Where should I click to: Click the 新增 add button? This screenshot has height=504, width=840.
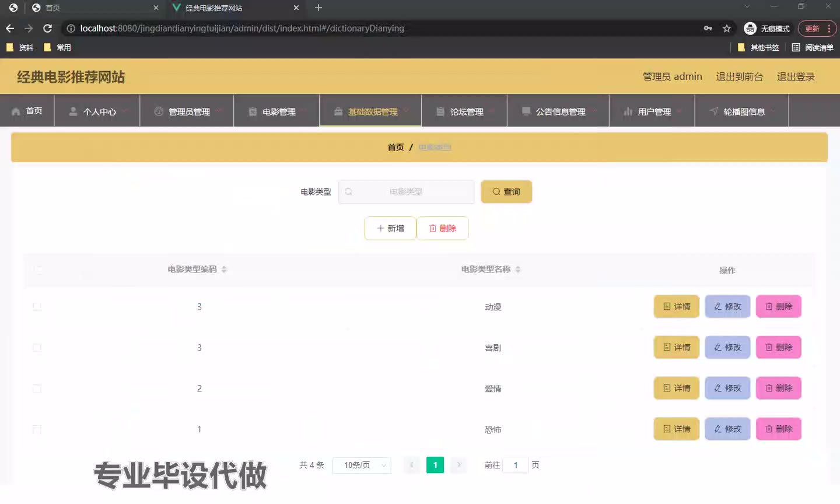[x=390, y=228]
